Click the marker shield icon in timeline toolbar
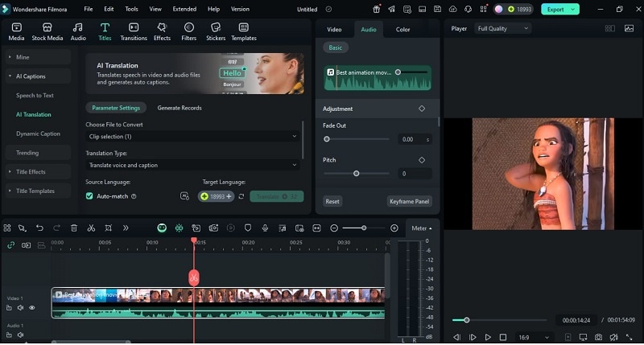This screenshot has width=644, height=345. click(x=248, y=228)
